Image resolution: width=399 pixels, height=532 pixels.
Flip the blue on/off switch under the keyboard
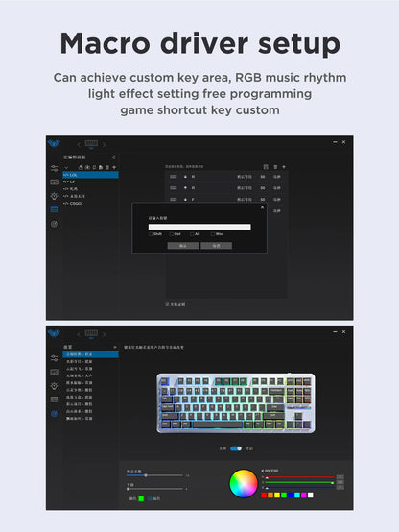[236, 448]
